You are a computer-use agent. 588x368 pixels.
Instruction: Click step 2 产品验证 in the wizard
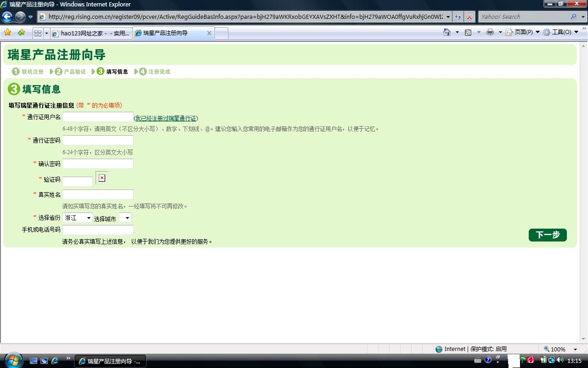coord(70,71)
